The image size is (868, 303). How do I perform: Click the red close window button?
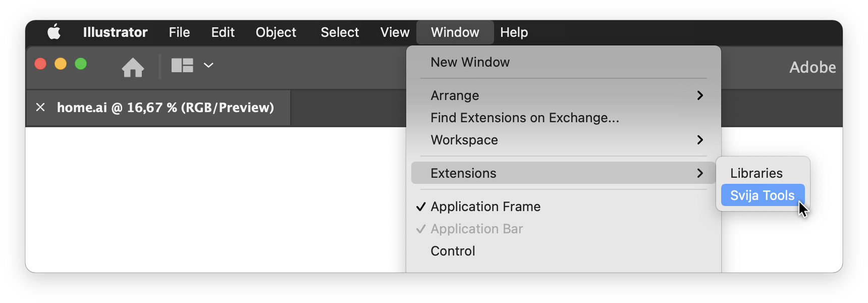[40, 64]
